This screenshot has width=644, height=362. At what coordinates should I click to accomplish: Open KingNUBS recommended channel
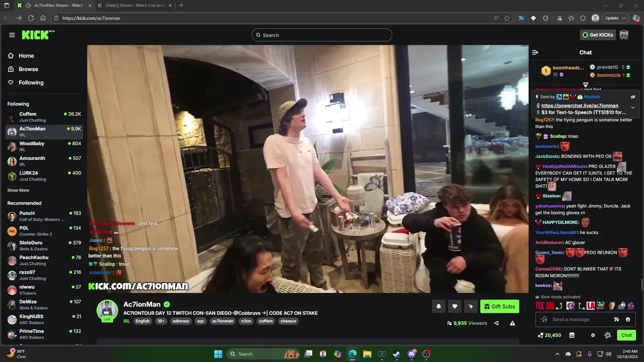click(44, 319)
